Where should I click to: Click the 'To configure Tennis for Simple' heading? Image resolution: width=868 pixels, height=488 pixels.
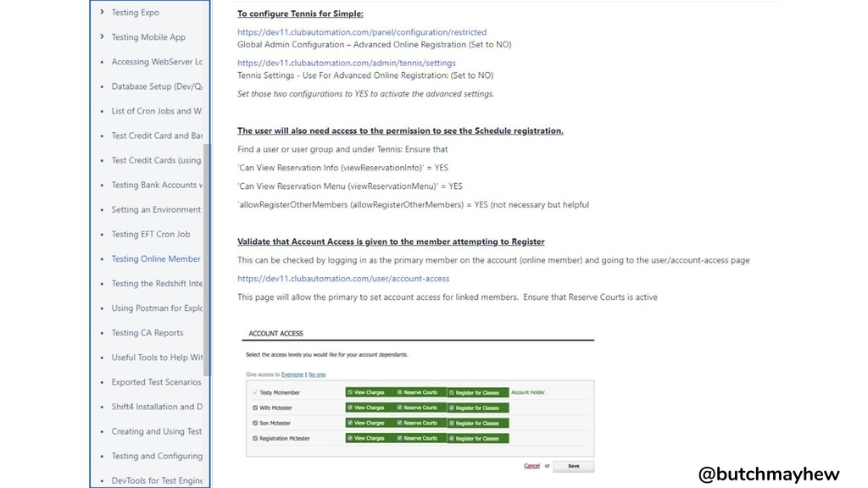(x=300, y=14)
